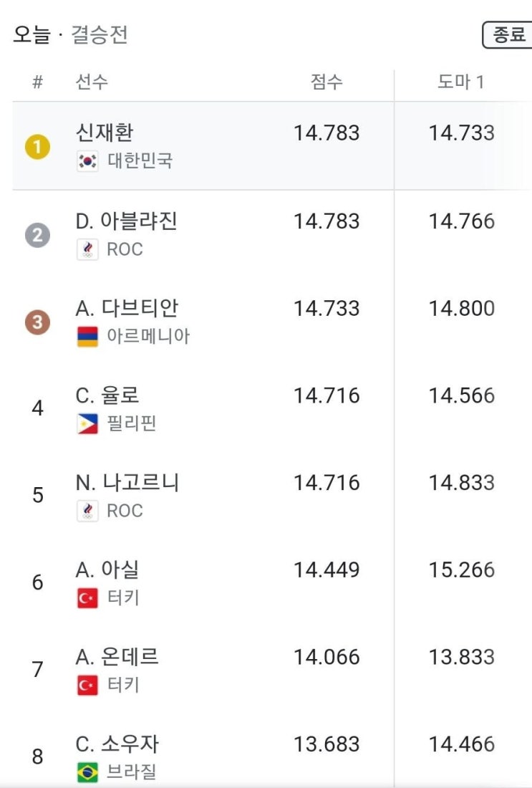532x788 pixels.
Task: Click the ROC emblem under D. 아블랴진
Action: click(87, 249)
